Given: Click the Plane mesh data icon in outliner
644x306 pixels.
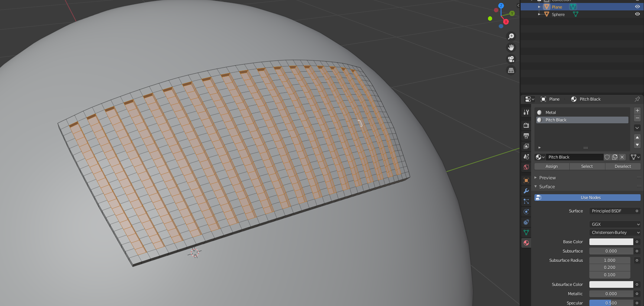Looking at the screenshot, I should (x=573, y=7).
